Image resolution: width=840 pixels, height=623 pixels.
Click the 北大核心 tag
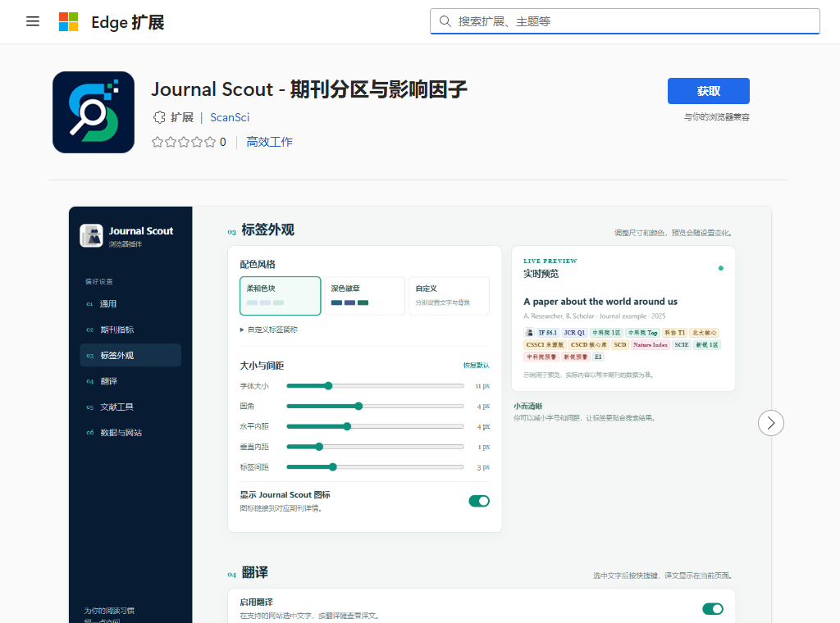(704, 332)
